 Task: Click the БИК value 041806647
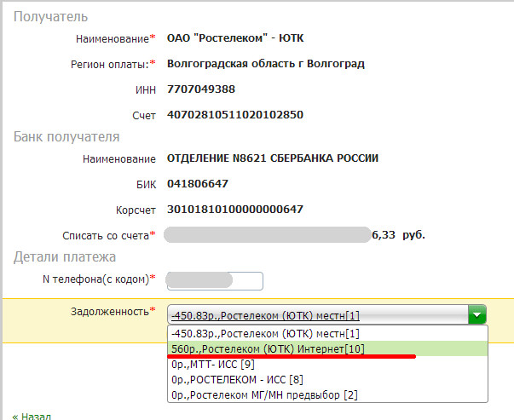198,183
